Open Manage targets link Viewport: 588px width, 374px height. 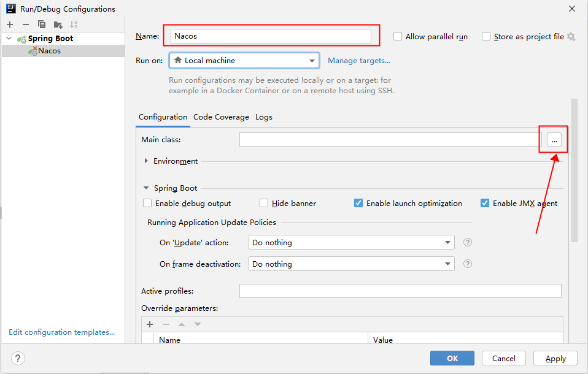point(359,61)
